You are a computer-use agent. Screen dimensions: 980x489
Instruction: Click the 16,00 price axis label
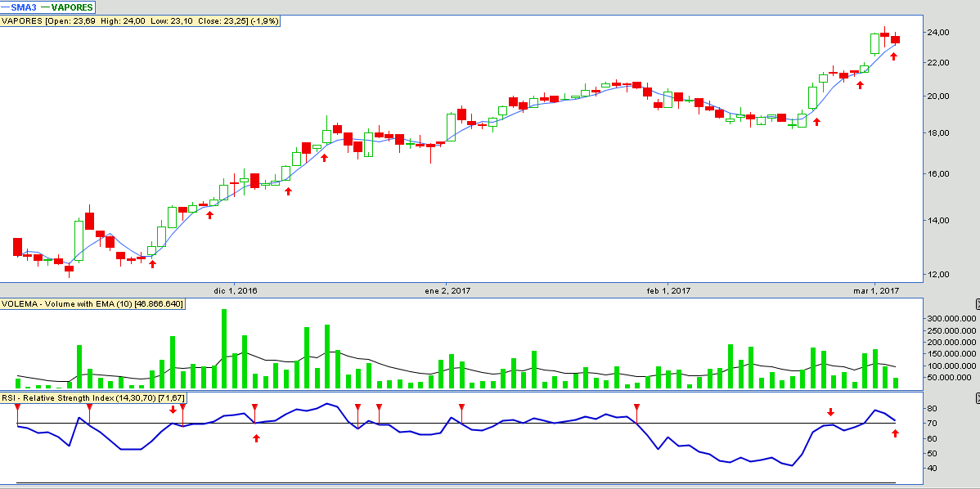(x=939, y=173)
